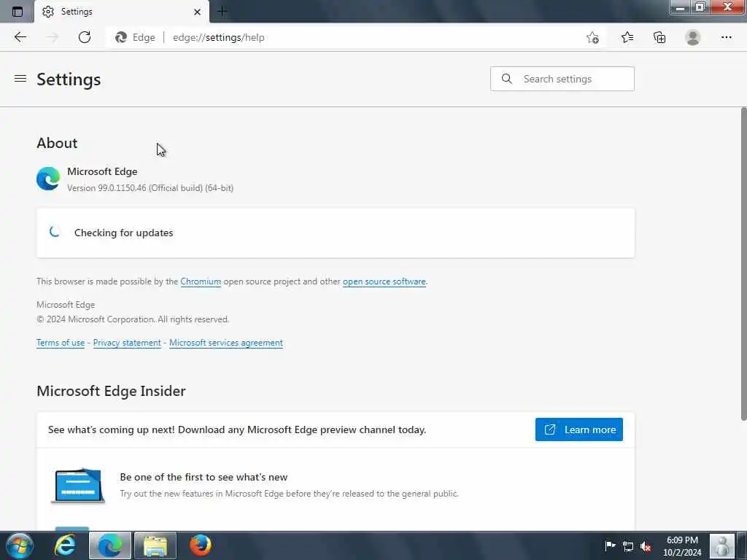Image resolution: width=747 pixels, height=560 pixels.
Task: Click the Microsoft Edge logo under About
Action: (x=48, y=179)
